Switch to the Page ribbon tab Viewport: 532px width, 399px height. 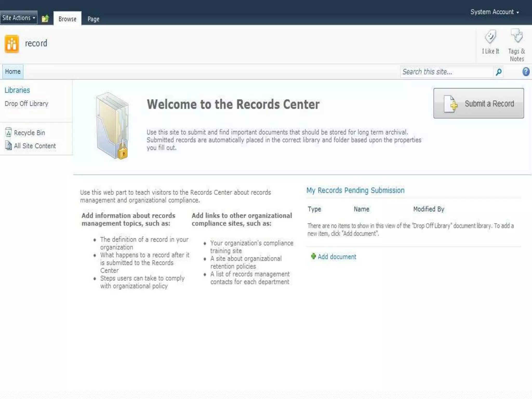tap(93, 19)
